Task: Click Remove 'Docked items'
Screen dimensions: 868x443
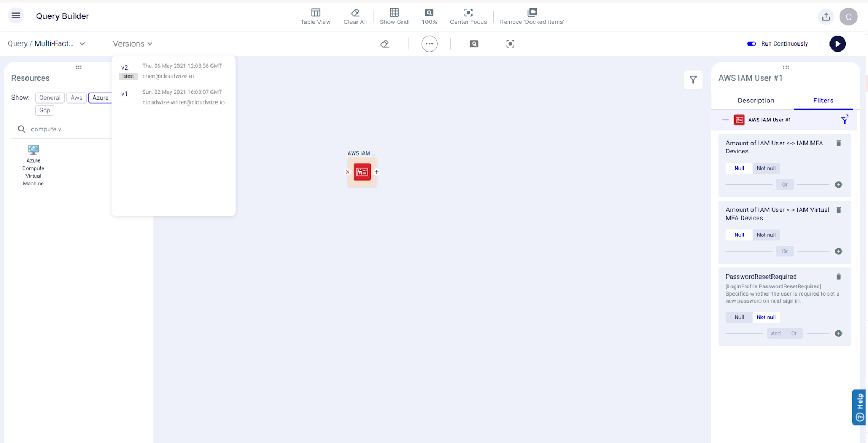Action: (x=532, y=16)
